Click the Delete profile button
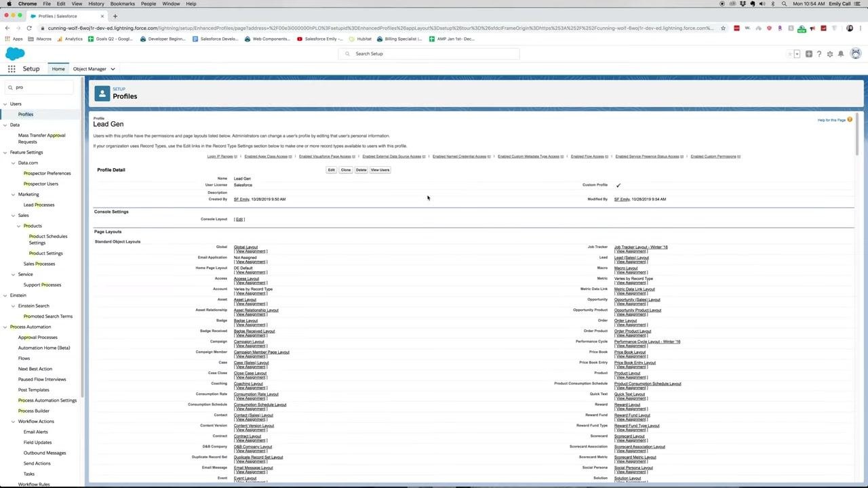Screen dimensions: 868x488 361,170
